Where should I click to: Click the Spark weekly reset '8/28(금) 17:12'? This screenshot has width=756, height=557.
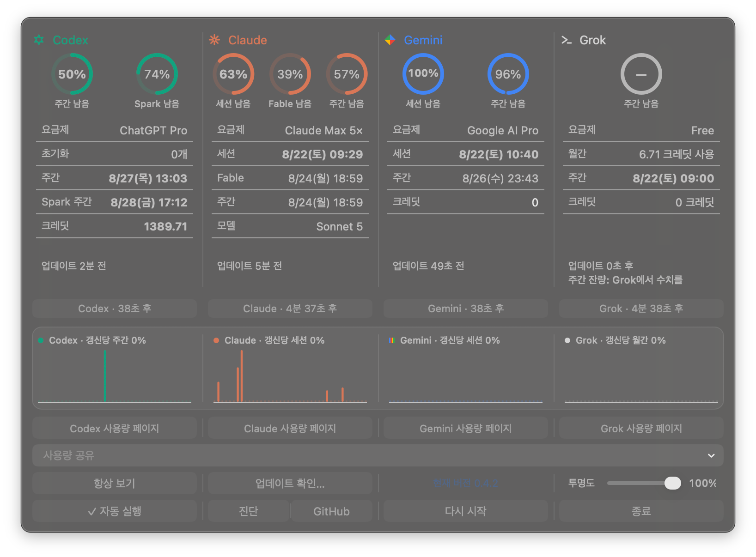(x=149, y=202)
